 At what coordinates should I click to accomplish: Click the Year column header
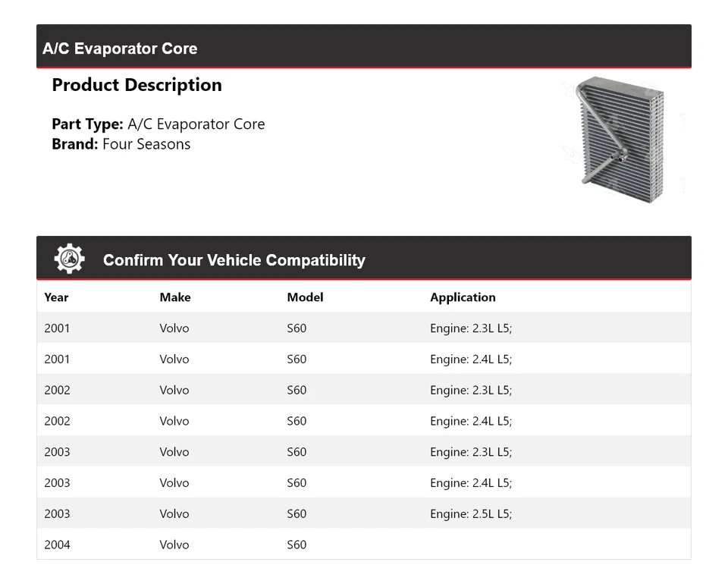(56, 297)
